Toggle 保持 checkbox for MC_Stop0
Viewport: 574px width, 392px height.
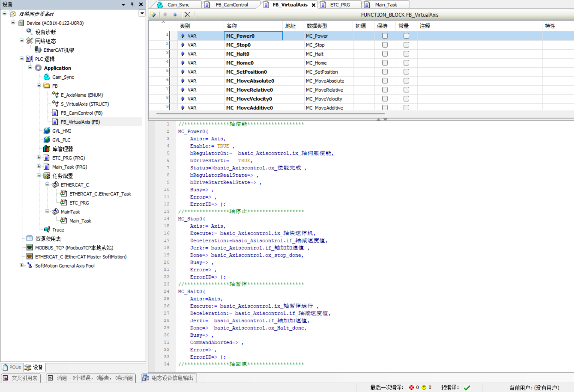click(x=385, y=45)
